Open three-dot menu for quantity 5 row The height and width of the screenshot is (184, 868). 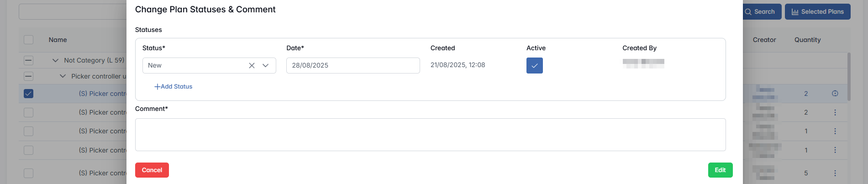pyautogui.click(x=835, y=173)
